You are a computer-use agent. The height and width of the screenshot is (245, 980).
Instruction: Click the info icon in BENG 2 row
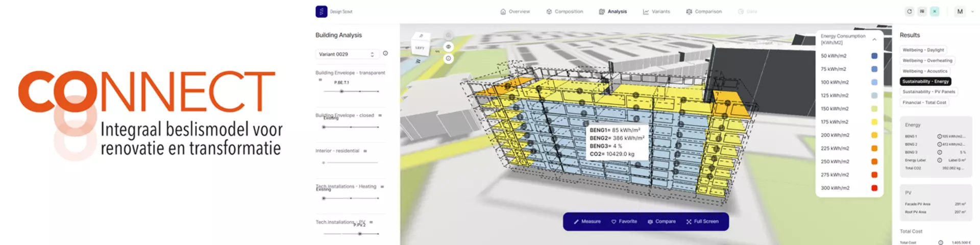click(x=940, y=144)
